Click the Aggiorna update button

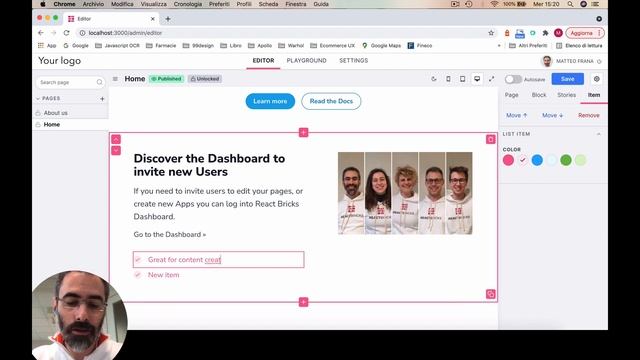coord(581,33)
